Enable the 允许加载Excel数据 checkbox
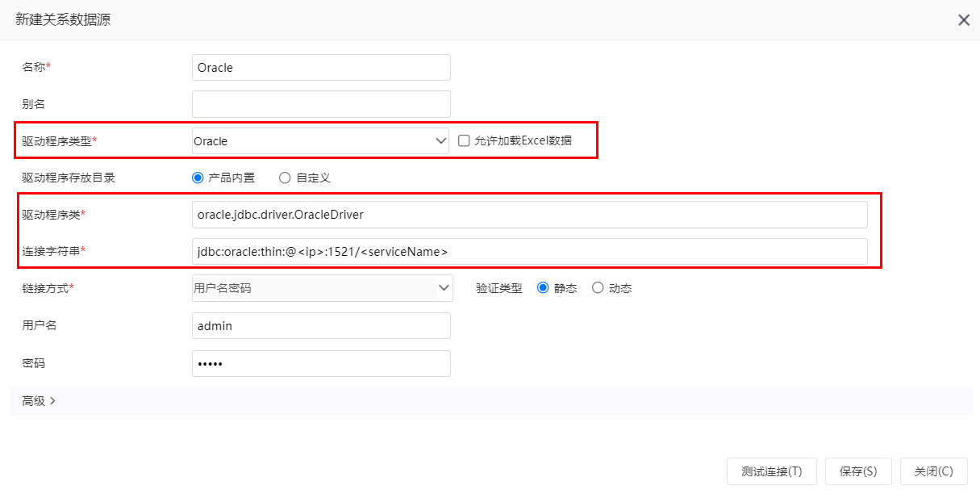 click(464, 140)
